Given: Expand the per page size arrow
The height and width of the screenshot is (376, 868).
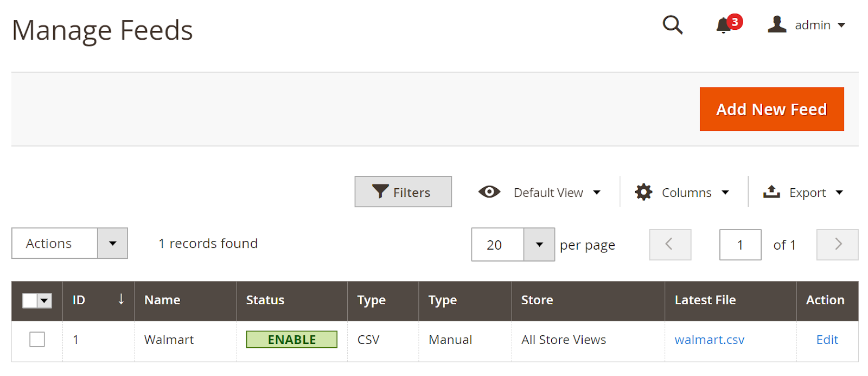Looking at the screenshot, I should point(539,245).
